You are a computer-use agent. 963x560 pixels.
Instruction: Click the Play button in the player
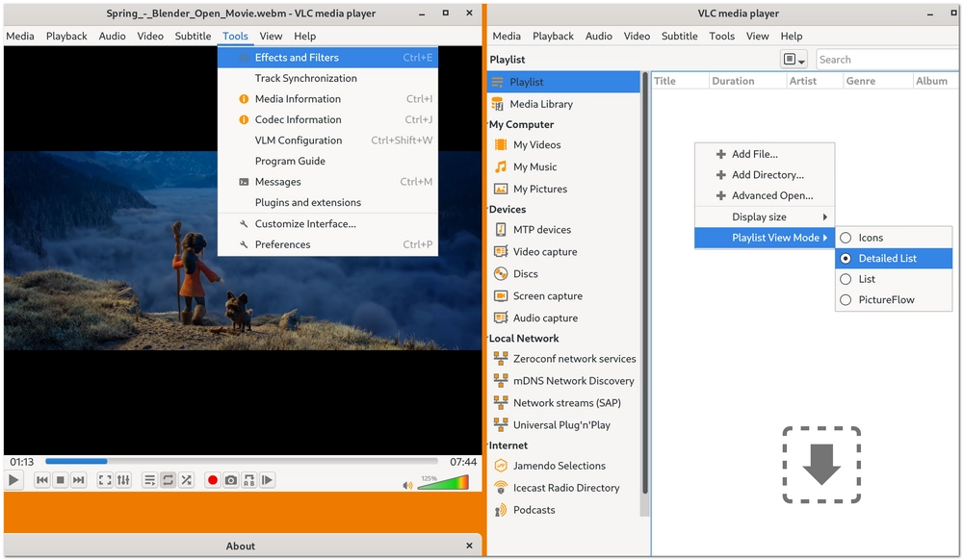(x=13, y=480)
